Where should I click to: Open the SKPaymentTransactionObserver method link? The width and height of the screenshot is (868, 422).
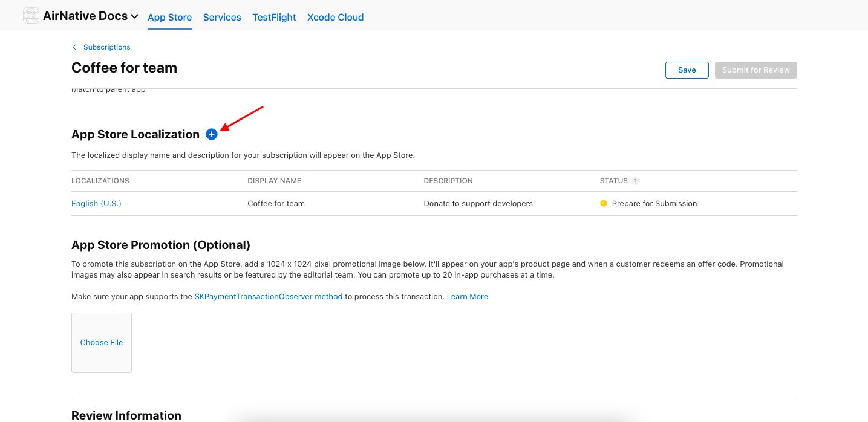[x=268, y=297]
